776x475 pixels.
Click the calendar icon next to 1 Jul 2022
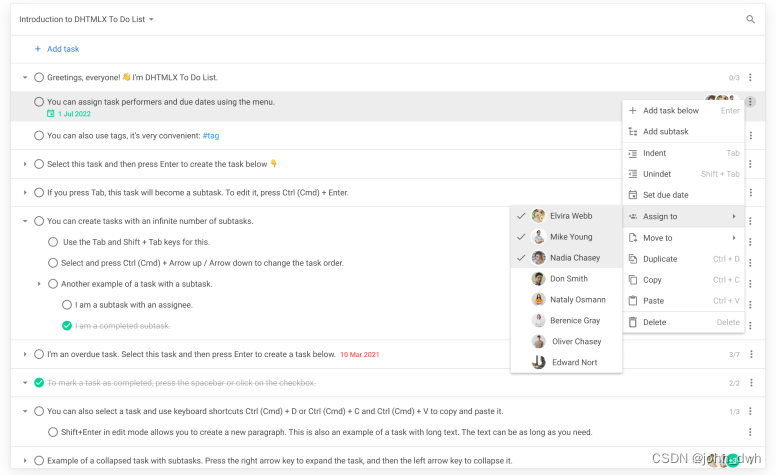tap(50, 113)
